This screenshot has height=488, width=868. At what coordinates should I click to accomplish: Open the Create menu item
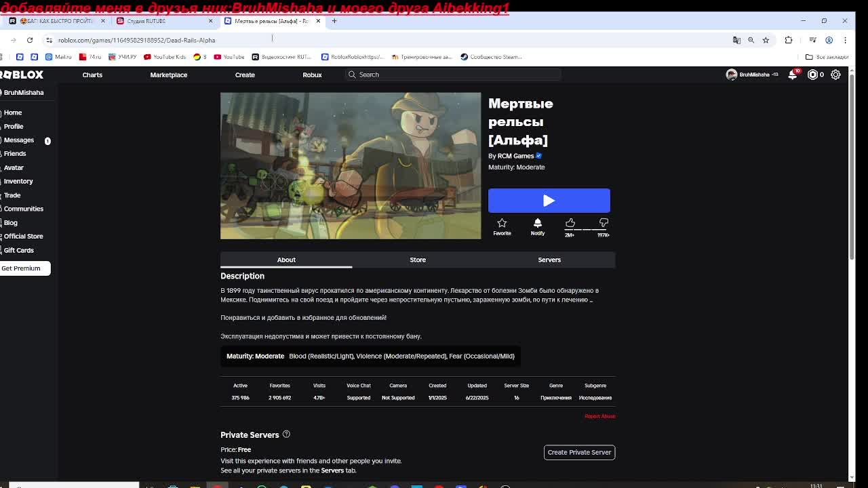pyautogui.click(x=245, y=75)
